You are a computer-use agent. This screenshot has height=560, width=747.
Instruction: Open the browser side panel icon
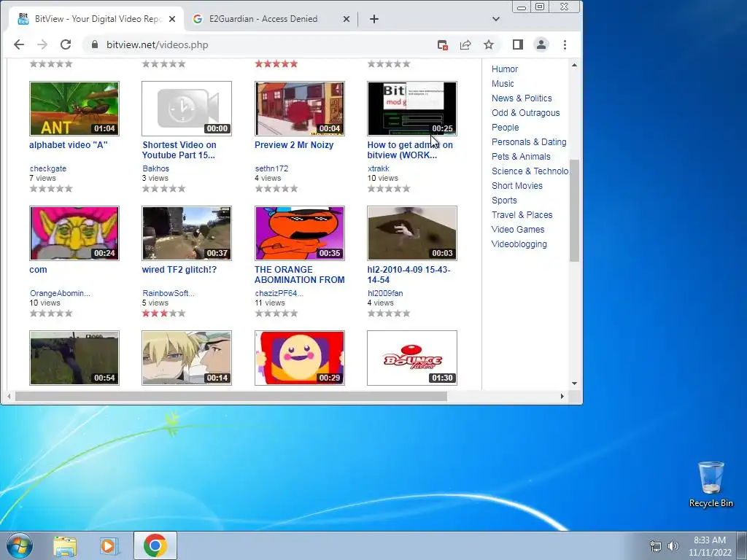pos(518,44)
